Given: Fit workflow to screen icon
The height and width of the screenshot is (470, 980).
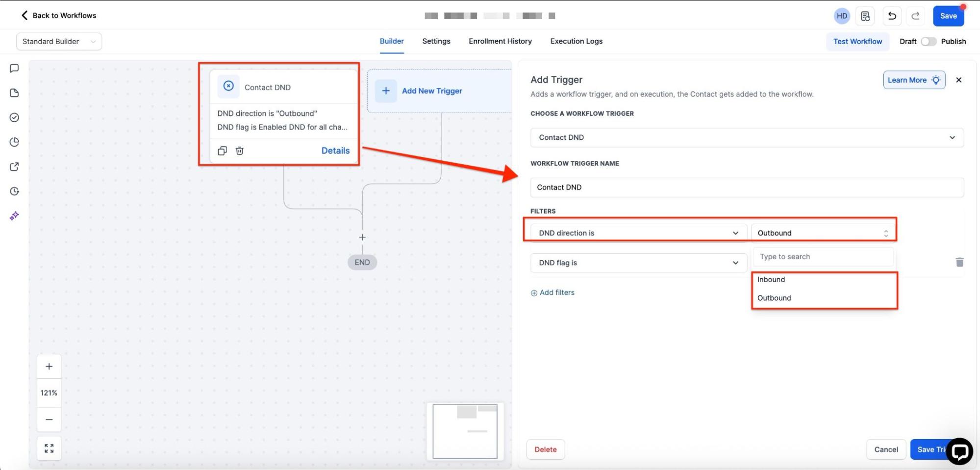Looking at the screenshot, I should [49, 448].
